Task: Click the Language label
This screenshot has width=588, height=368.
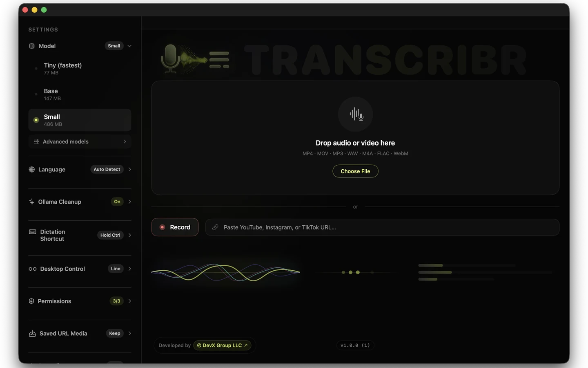Action: pos(52,169)
